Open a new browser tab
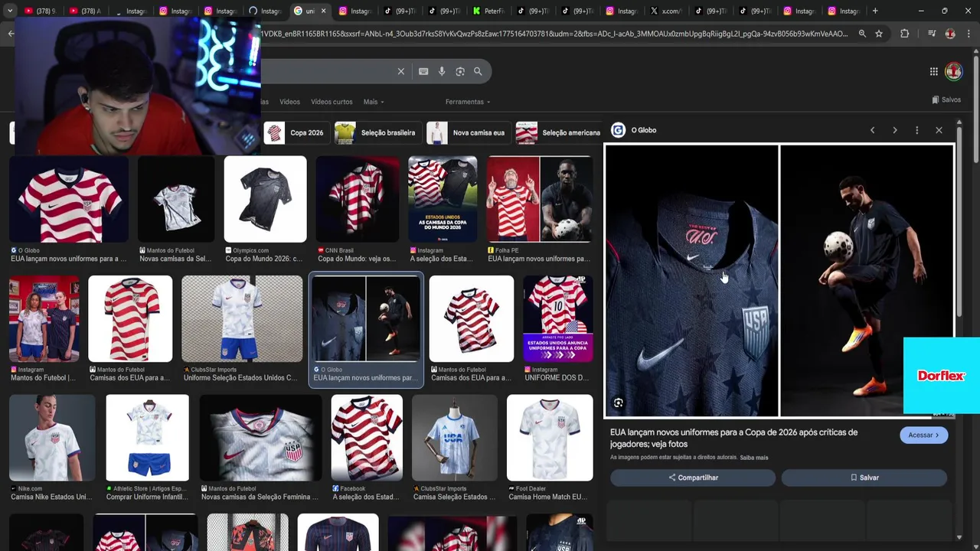This screenshot has width=980, height=551. coord(875,11)
